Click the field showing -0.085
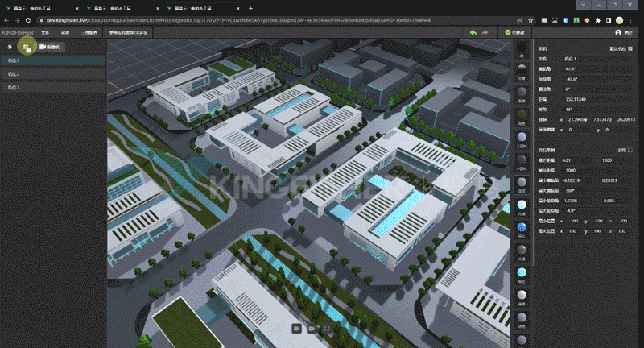644x348 pixels. [x=616, y=201]
